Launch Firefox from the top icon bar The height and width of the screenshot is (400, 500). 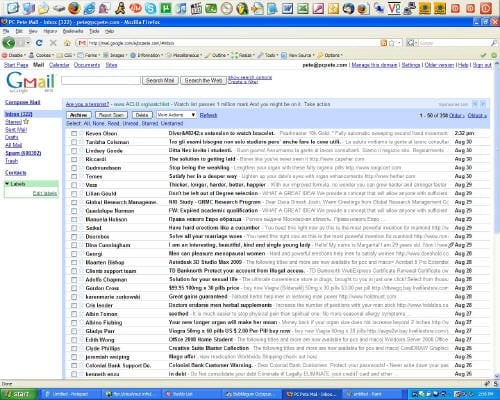tap(74, 8)
